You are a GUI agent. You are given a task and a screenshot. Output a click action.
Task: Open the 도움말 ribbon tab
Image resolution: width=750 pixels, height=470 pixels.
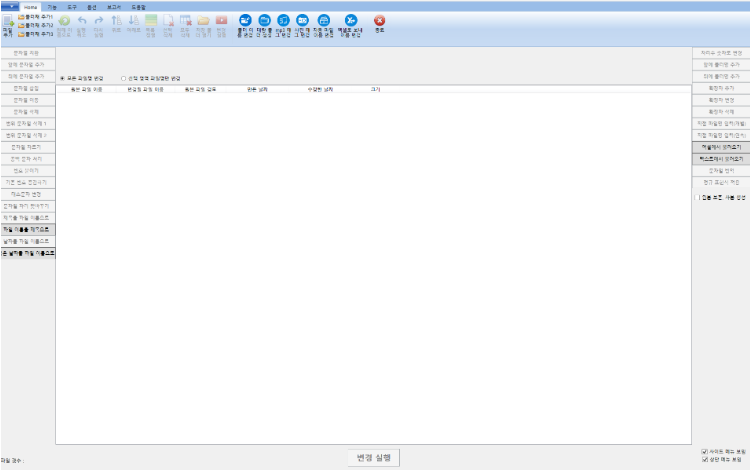[139, 6]
